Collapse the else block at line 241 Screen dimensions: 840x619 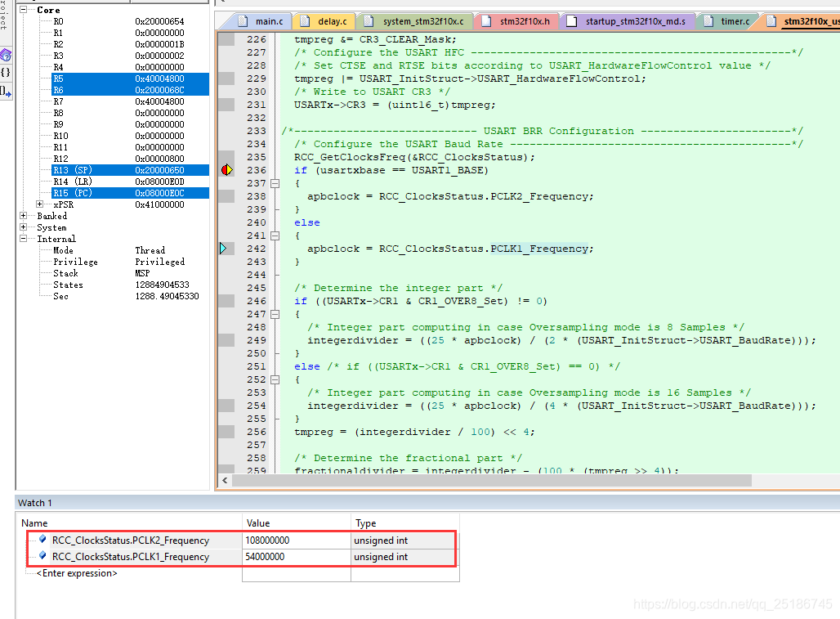point(275,235)
